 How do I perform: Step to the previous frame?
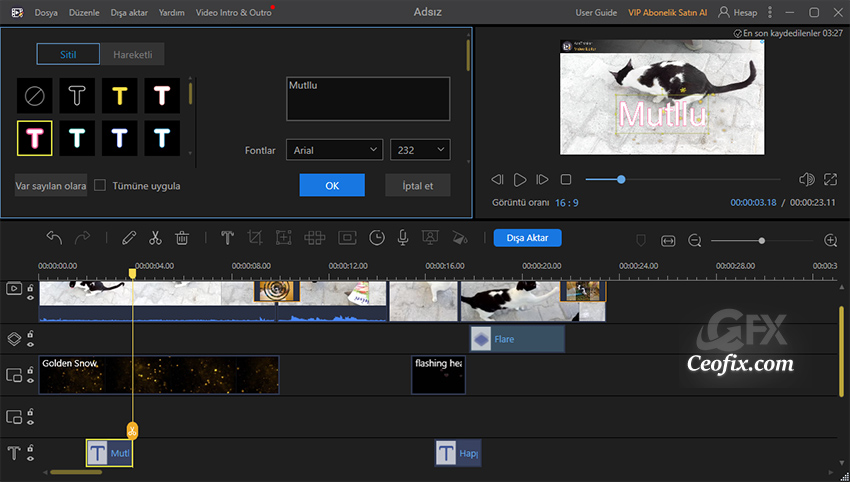(x=497, y=179)
